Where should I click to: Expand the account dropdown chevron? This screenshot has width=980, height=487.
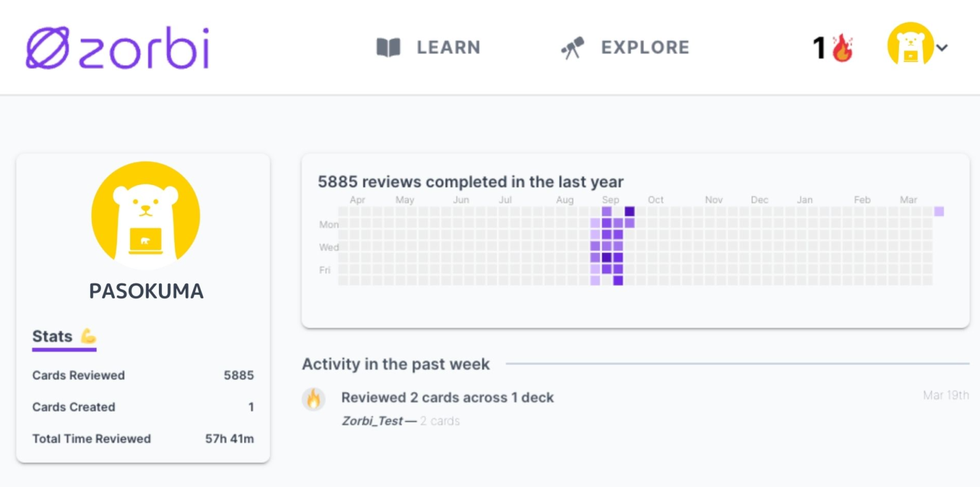942,47
